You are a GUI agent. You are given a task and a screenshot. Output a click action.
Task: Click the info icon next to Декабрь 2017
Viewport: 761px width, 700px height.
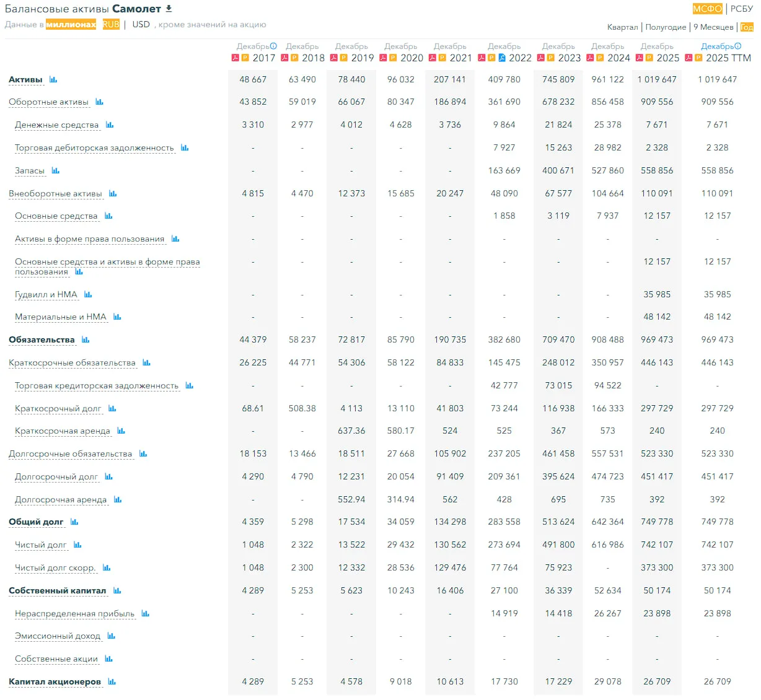(273, 46)
